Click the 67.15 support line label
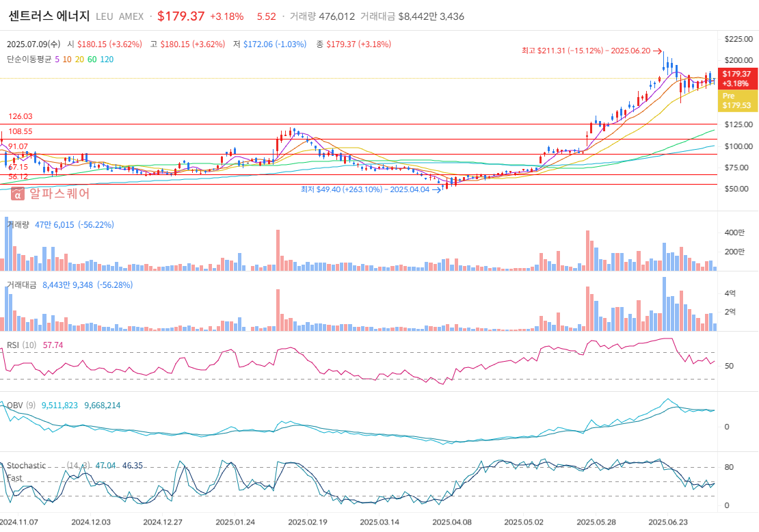The width and height of the screenshot is (759, 532). pos(18,167)
